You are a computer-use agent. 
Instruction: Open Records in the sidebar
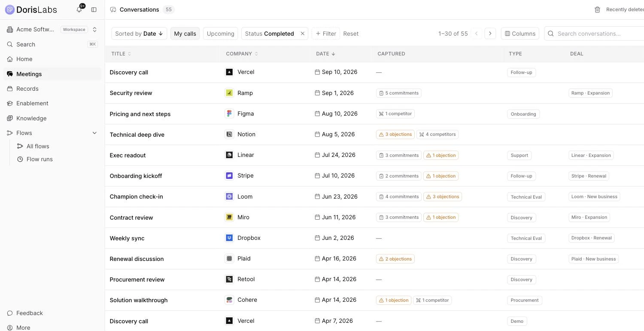point(52,89)
